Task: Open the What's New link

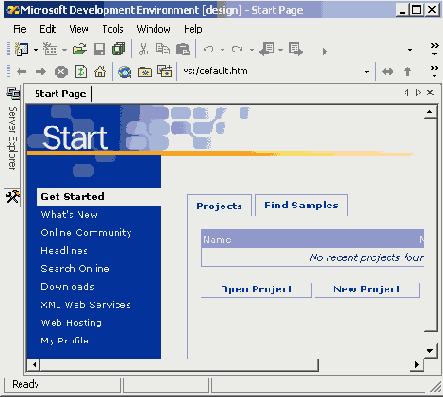Action: 69,215
